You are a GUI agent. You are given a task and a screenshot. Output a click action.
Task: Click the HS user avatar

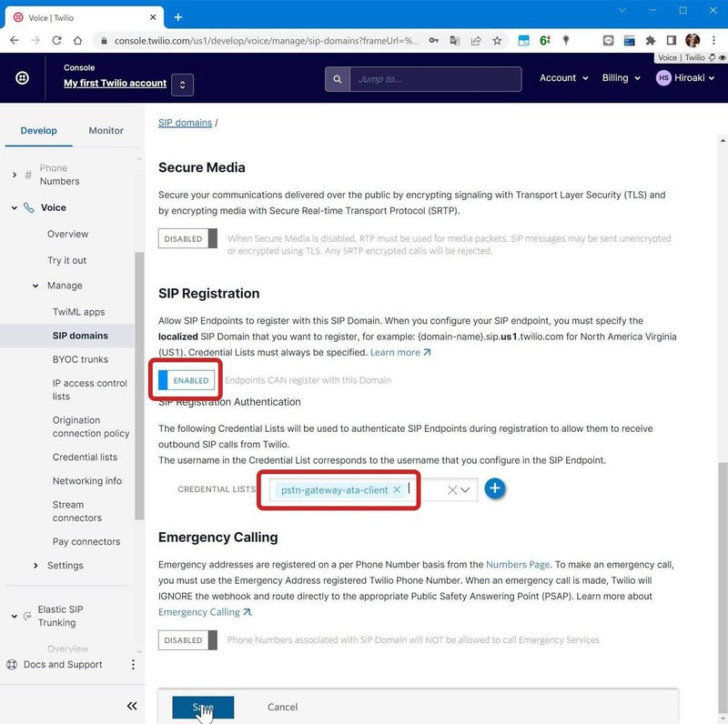[663, 78]
